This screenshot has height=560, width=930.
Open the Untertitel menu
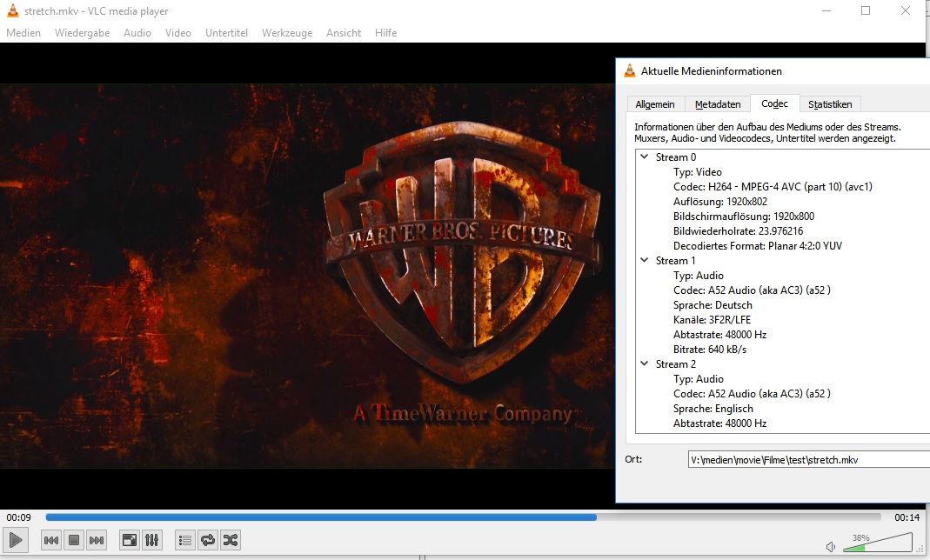pos(226,33)
